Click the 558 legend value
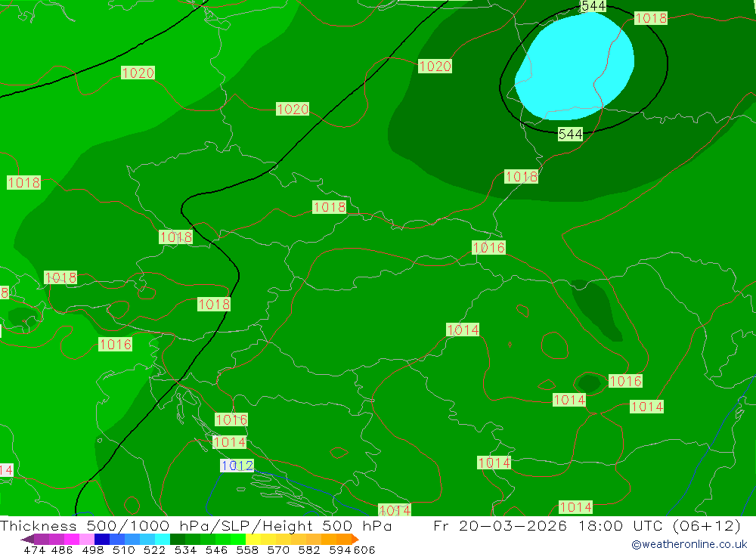The image size is (756, 554). coord(247,549)
